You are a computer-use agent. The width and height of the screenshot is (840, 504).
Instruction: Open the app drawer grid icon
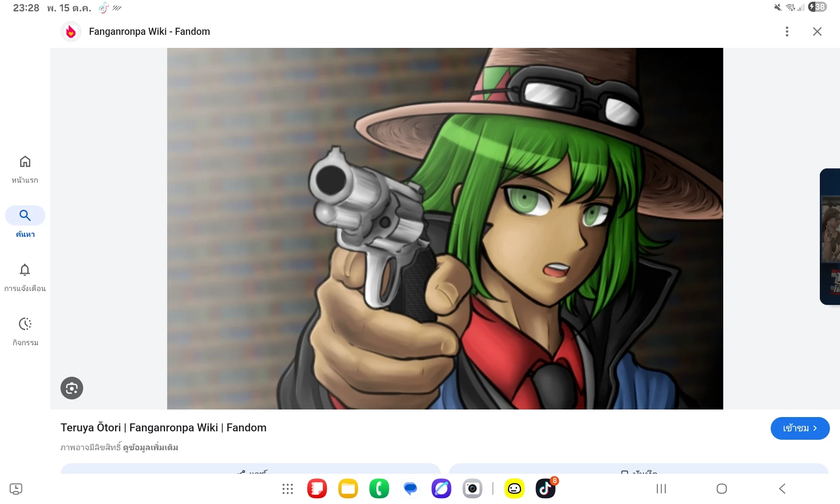(288, 488)
